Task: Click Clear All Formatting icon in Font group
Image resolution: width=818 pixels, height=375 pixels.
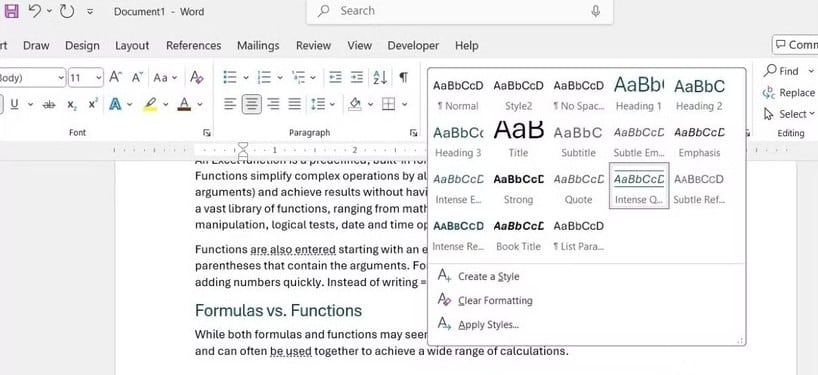Action: pos(197,78)
